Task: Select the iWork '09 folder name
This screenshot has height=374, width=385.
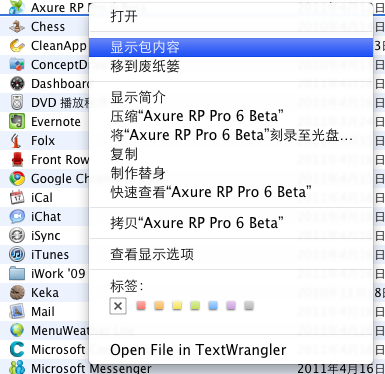Action: tap(58, 274)
